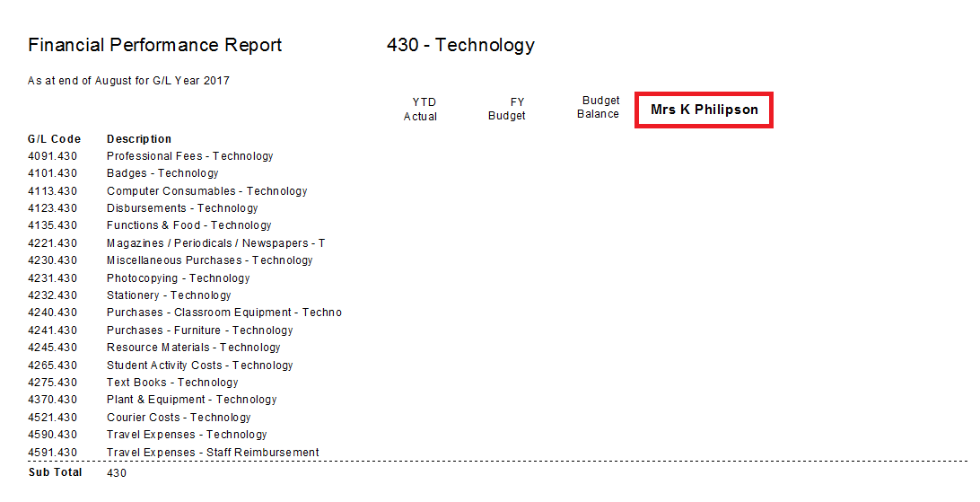Image resolution: width=980 pixels, height=502 pixels.
Task: Select the 430 - Technology heading
Action: [460, 45]
